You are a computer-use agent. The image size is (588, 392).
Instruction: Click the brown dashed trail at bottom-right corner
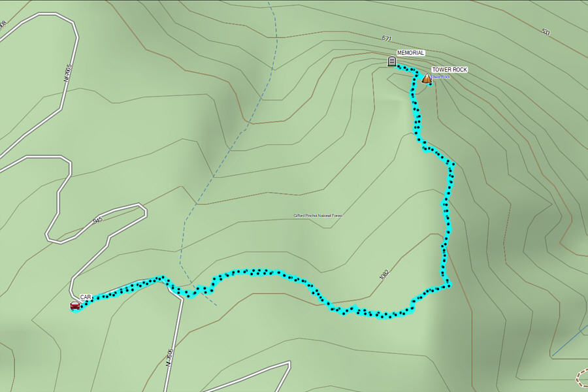point(582,377)
